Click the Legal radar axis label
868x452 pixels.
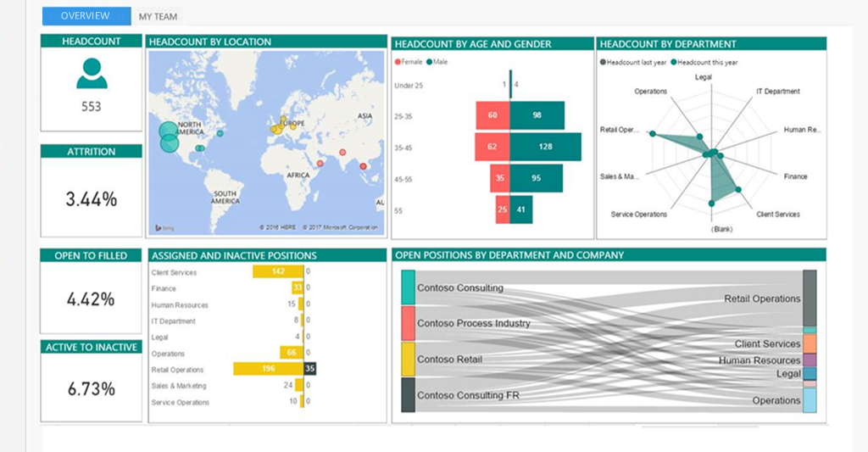point(704,77)
